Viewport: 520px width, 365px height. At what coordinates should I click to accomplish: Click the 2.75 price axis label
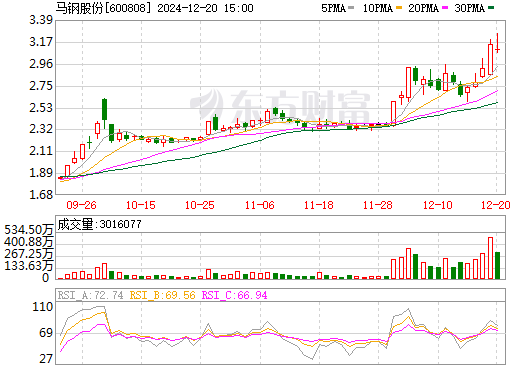[x=41, y=86]
